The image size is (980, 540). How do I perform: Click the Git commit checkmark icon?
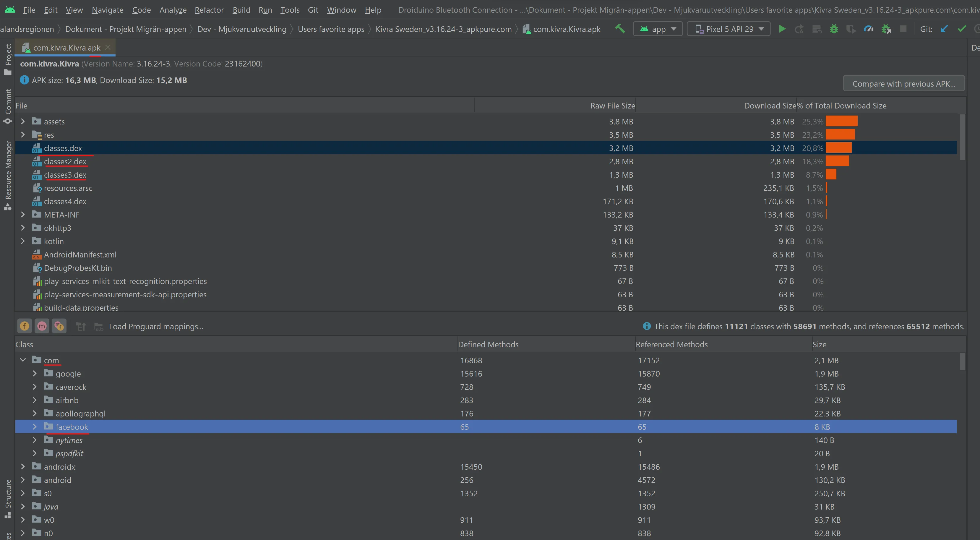(961, 29)
